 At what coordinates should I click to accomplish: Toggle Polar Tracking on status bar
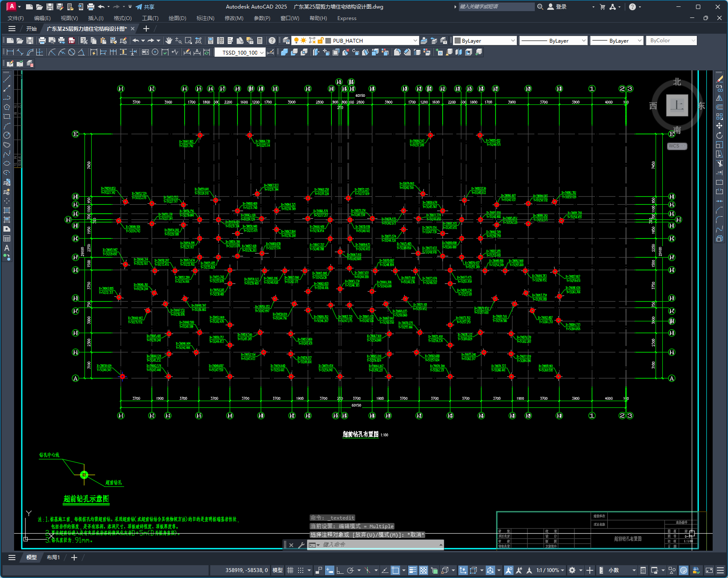pos(351,570)
